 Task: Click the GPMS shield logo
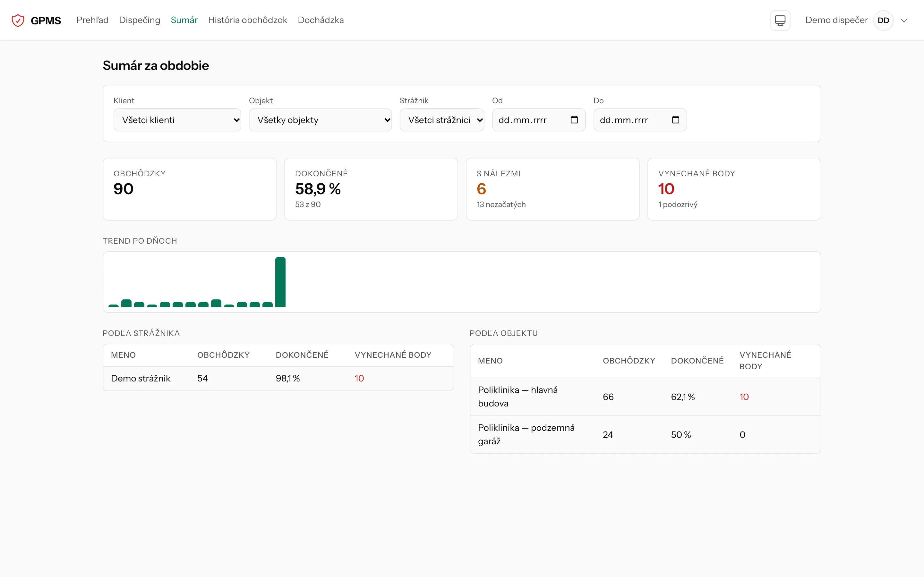point(18,20)
